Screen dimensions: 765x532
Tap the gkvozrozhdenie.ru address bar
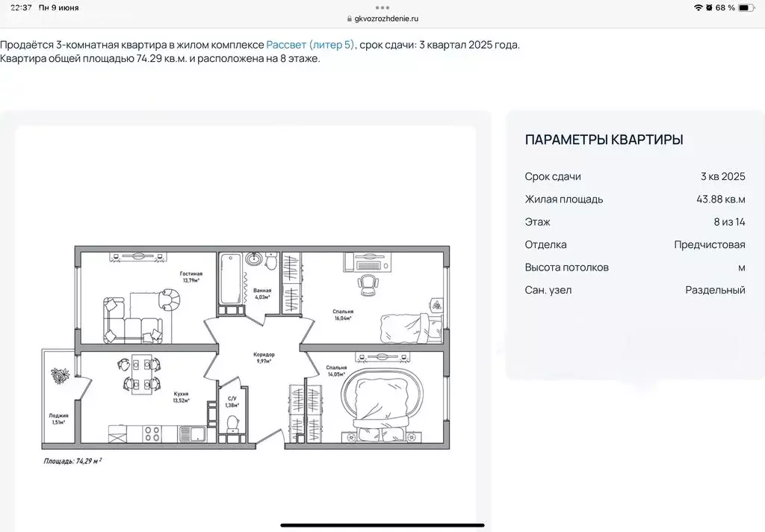click(388, 19)
